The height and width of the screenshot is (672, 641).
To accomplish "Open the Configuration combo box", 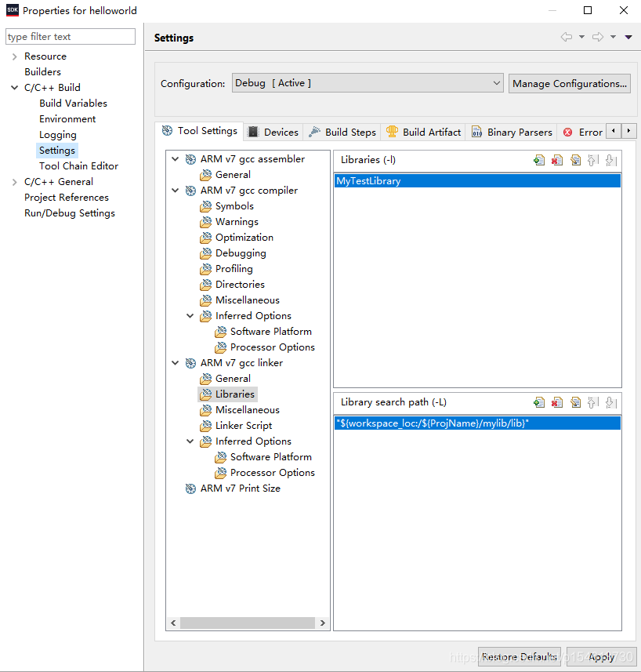I will tap(368, 83).
